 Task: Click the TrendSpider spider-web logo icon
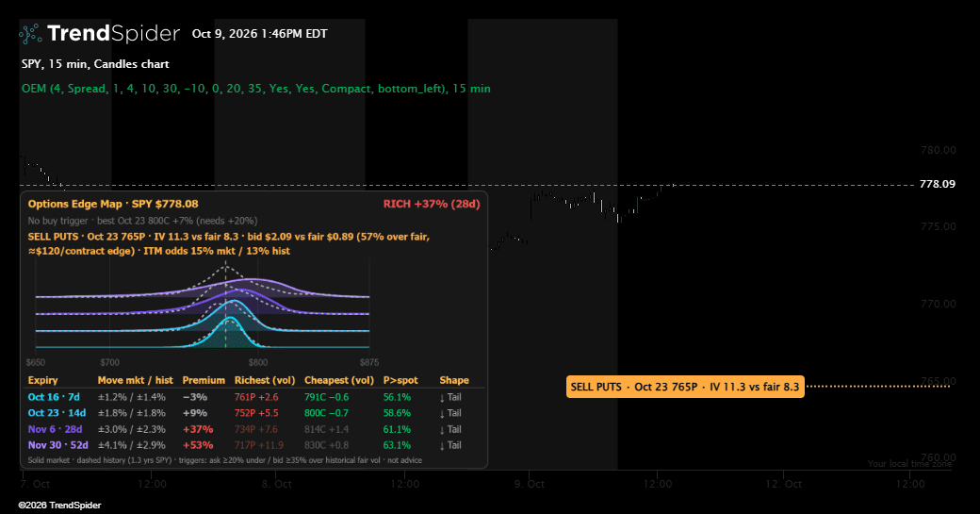[30, 34]
